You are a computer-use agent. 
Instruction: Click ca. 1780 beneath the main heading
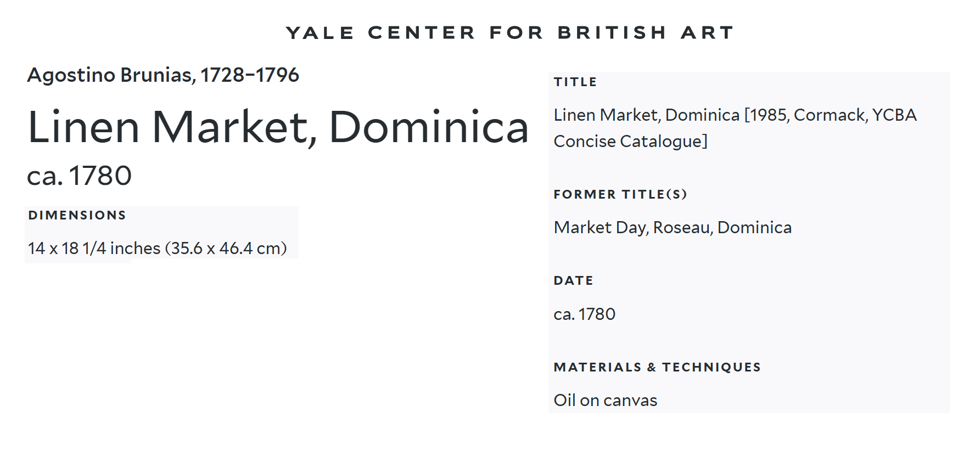tap(80, 176)
